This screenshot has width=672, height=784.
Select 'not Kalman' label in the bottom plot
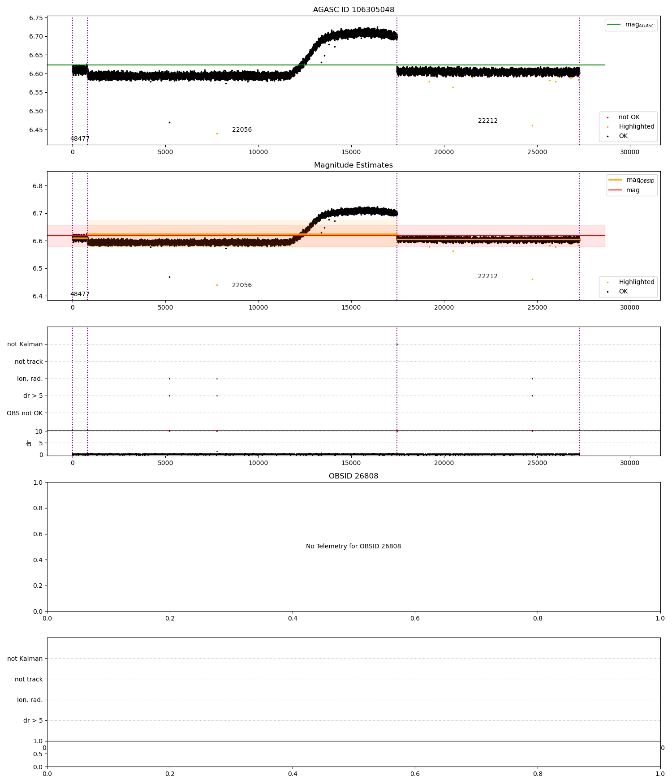click(25, 659)
